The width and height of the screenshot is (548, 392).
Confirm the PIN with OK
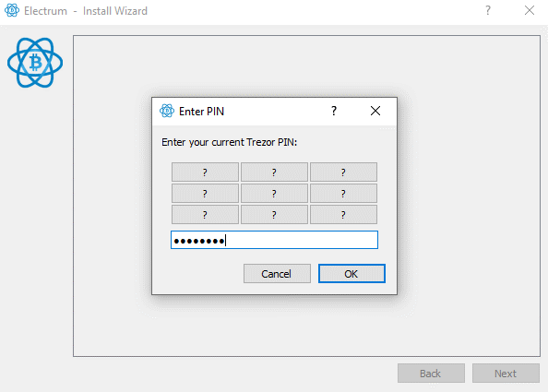click(351, 274)
